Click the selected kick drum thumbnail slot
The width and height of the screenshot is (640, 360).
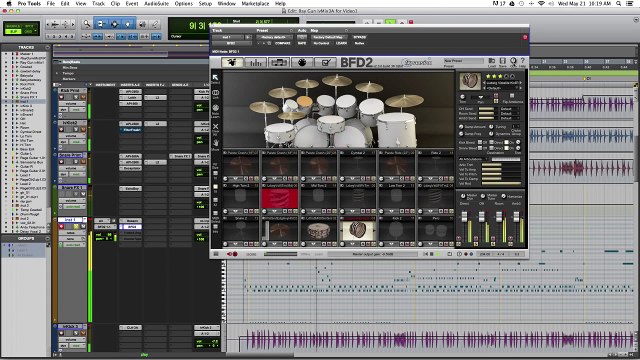click(x=358, y=231)
